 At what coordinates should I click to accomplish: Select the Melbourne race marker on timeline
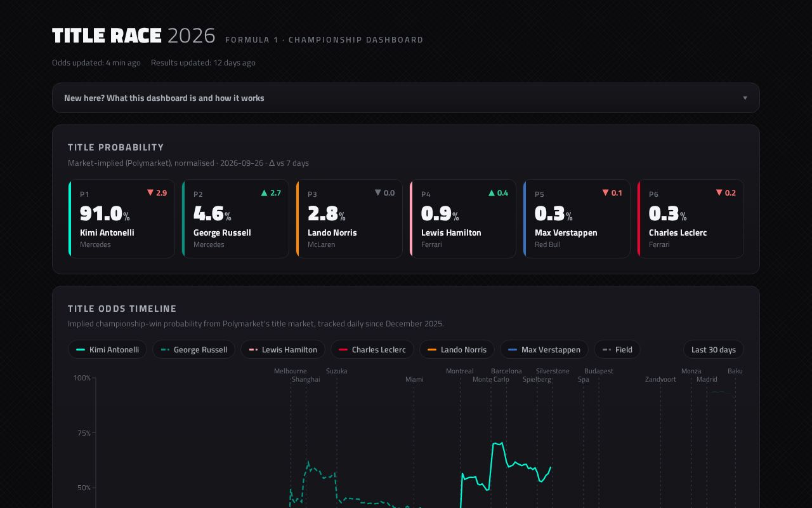[x=291, y=371]
